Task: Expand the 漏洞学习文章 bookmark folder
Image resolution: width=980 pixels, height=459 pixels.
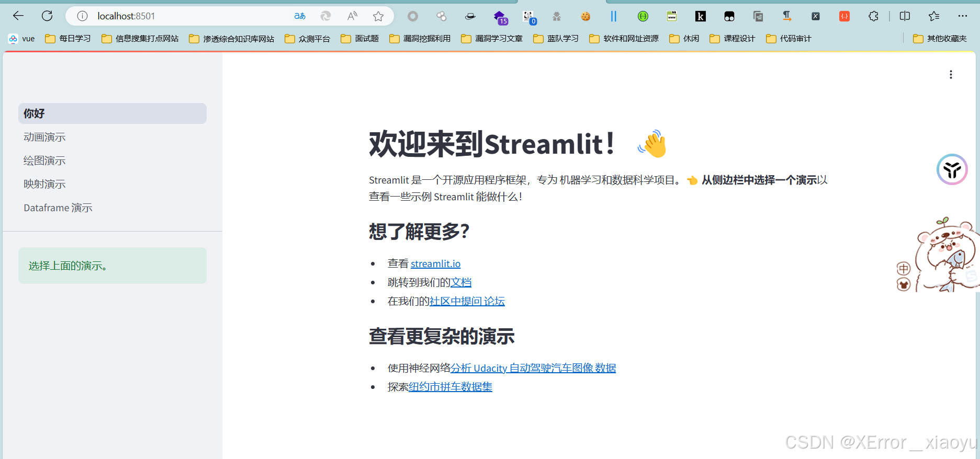Action: [x=492, y=39]
